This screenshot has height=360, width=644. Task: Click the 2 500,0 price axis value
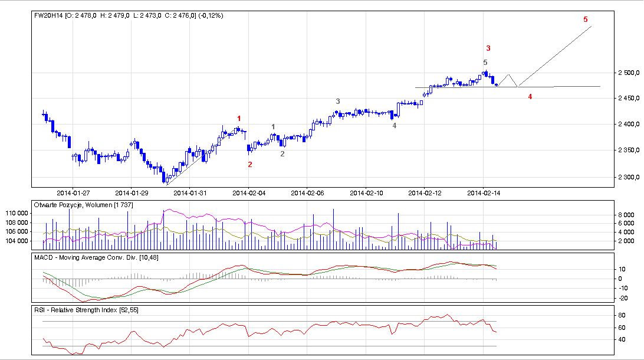click(629, 73)
